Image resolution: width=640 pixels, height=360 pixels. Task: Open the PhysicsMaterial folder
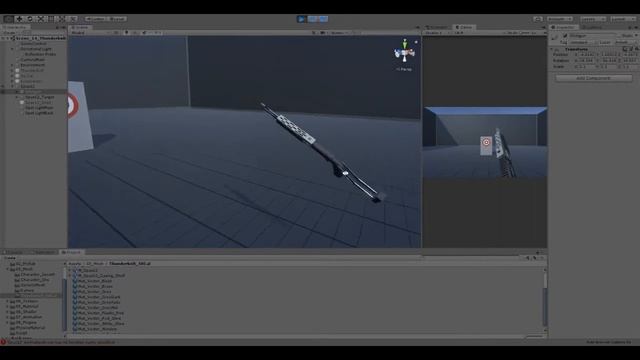pyautogui.click(x=30, y=328)
